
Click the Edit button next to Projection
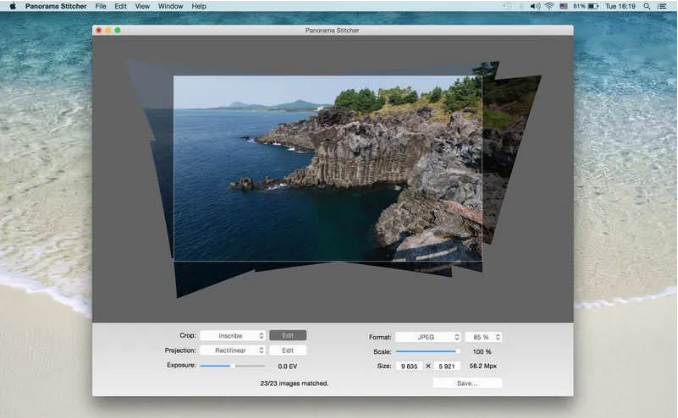pyautogui.click(x=288, y=351)
